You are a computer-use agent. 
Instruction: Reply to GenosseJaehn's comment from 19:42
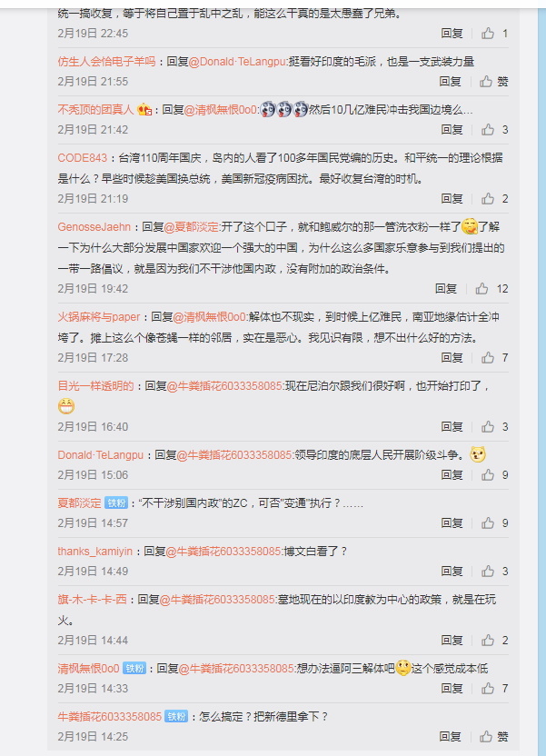(446, 289)
